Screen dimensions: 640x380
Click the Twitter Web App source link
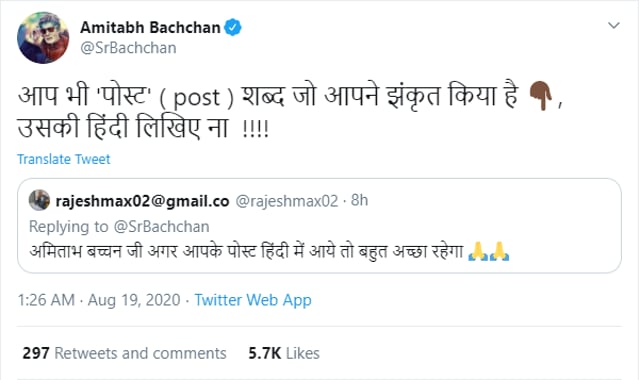253,300
